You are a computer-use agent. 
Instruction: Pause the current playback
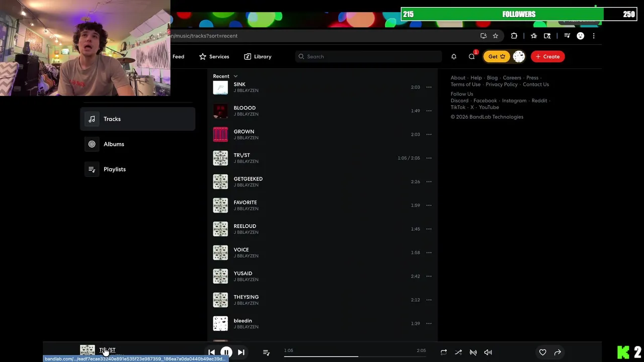226,352
